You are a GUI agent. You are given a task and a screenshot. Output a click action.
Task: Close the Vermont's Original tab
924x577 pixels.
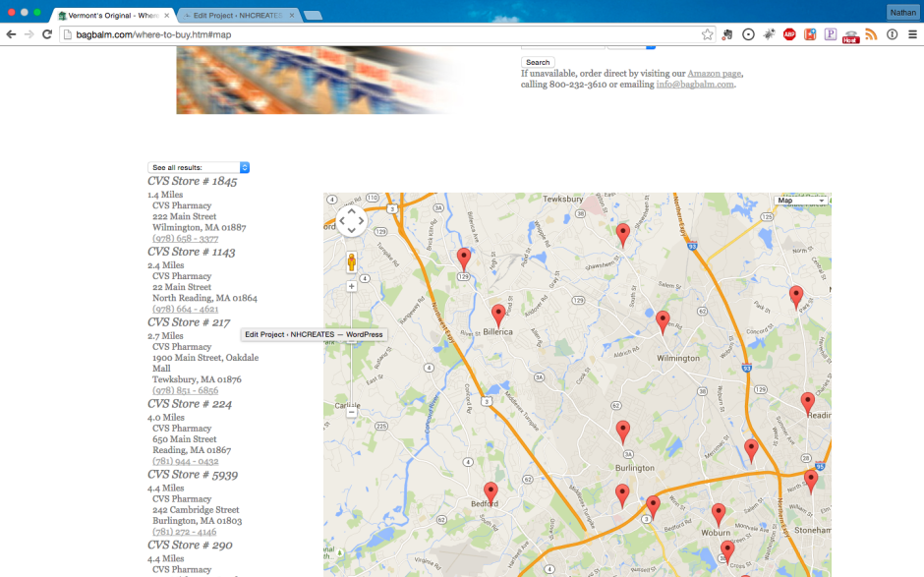pos(167,16)
